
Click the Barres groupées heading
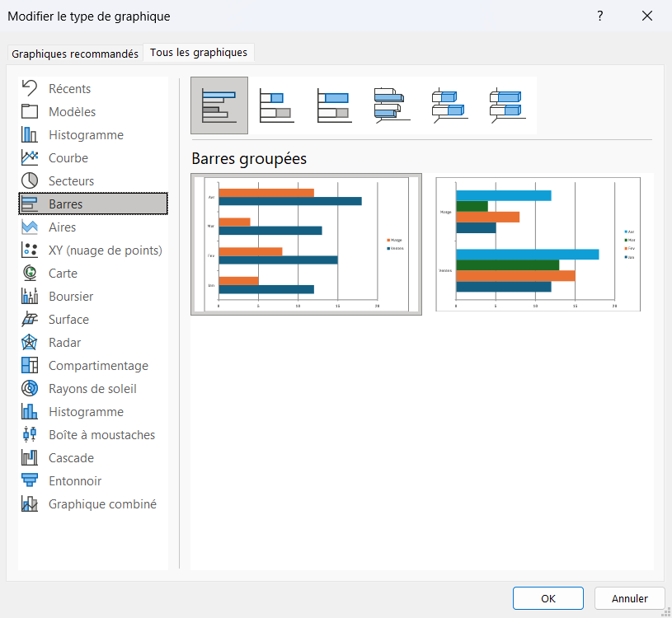point(249,158)
